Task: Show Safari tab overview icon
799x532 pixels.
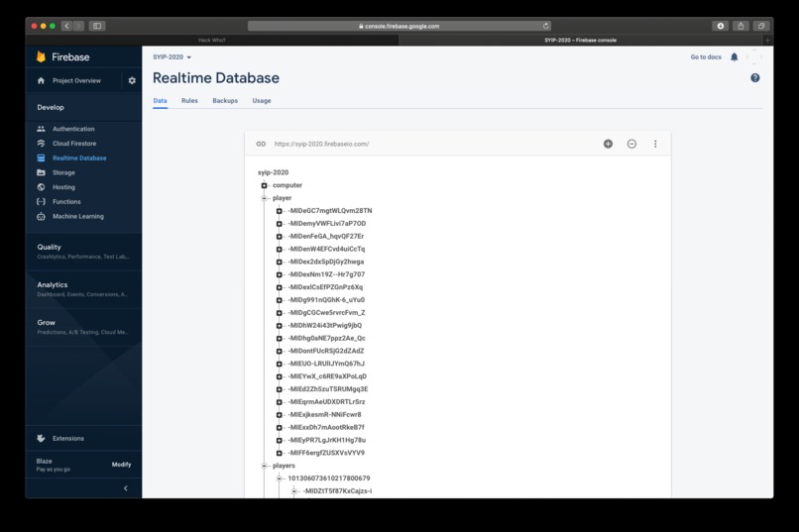Action: click(x=761, y=26)
